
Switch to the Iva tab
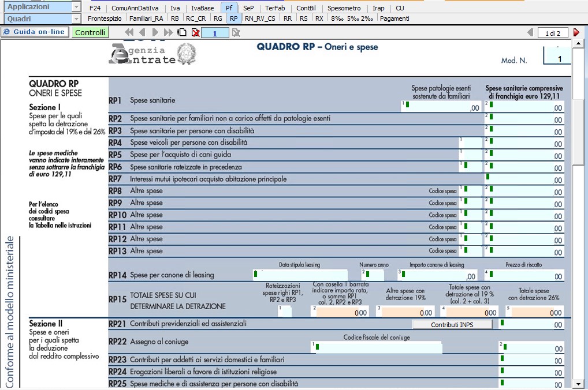pos(175,8)
